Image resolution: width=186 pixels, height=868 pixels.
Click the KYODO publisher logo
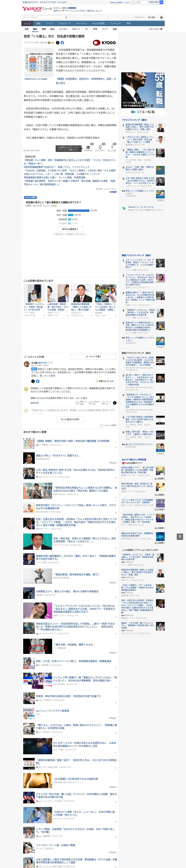[104, 43]
